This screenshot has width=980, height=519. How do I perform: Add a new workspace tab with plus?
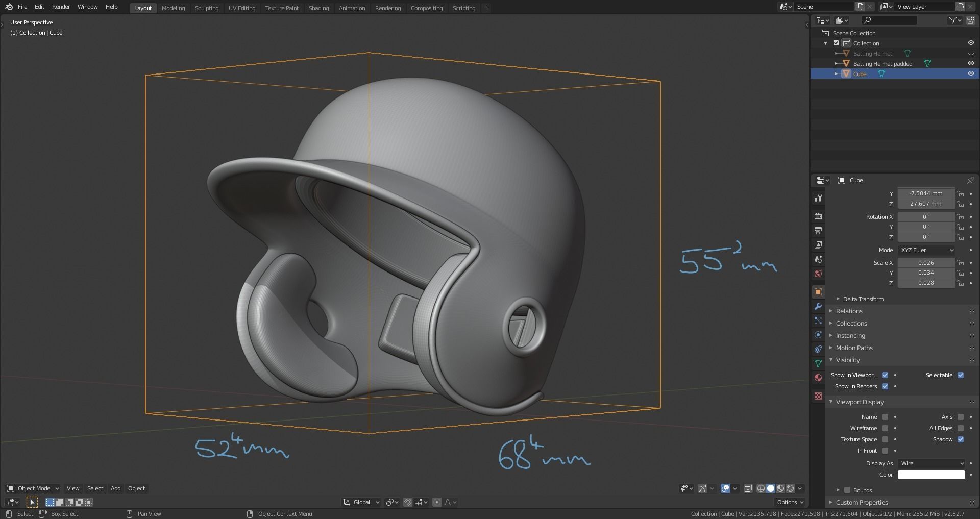tap(486, 8)
